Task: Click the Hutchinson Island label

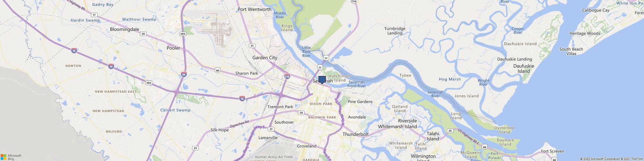Action: [340, 78]
